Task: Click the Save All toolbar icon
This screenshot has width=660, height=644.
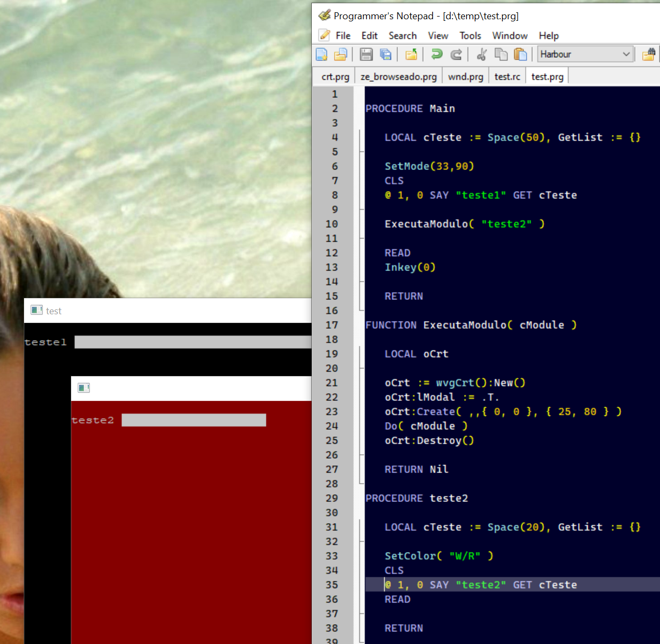Action: tap(386, 54)
